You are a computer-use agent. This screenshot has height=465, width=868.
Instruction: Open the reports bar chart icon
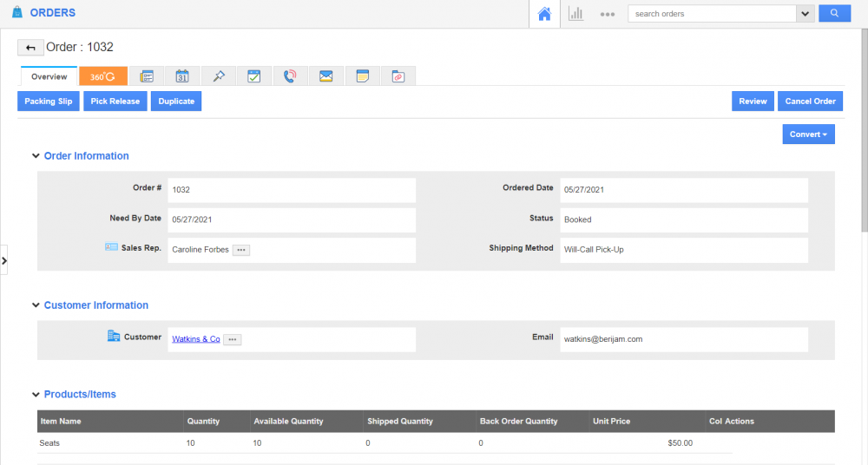(575, 14)
